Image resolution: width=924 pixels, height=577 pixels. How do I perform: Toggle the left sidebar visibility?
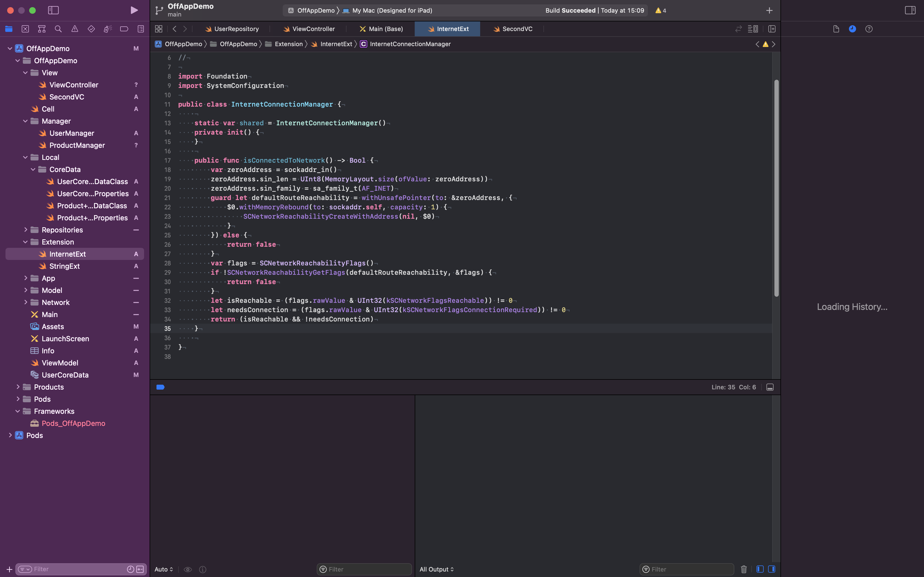(x=53, y=10)
